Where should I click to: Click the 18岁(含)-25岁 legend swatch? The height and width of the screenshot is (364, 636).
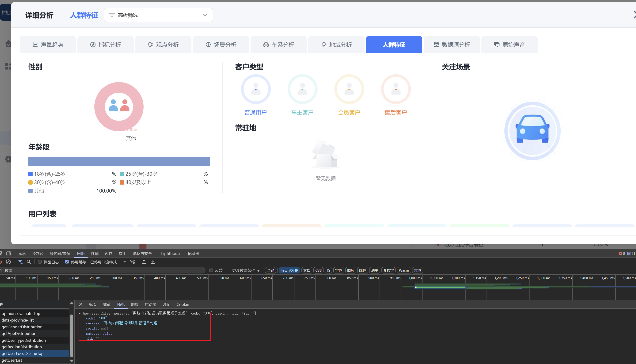(x=30, y=174)
